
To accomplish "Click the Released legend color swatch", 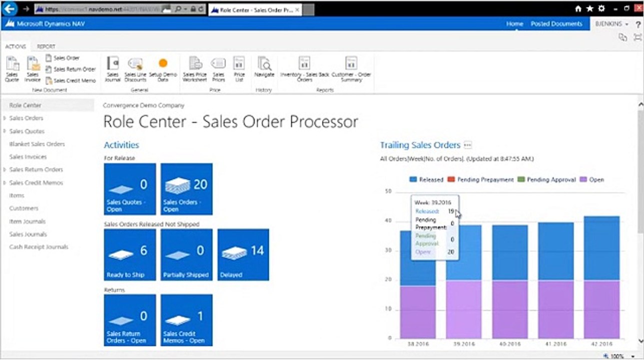I will [x=413, y=179].
